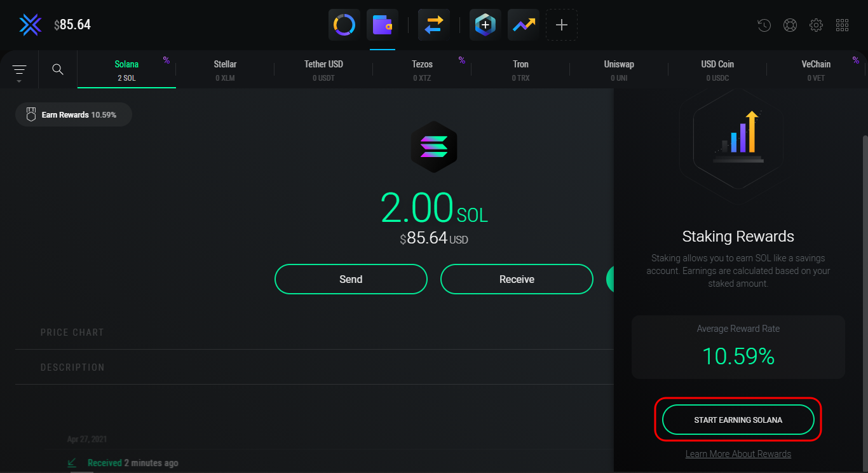This screenshot has height=473, width=868.
Task: Open the settings gear icon
Action: click(x=816, y=25)
